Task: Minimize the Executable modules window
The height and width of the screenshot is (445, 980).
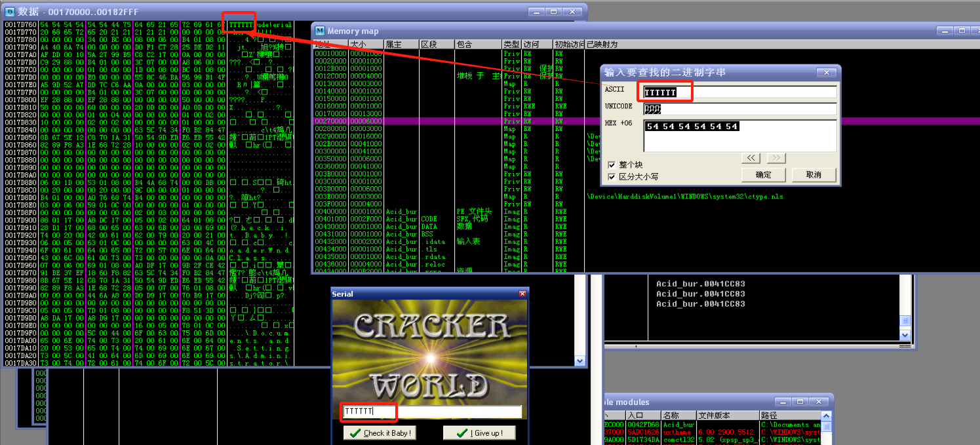Action: coord(781,402)
